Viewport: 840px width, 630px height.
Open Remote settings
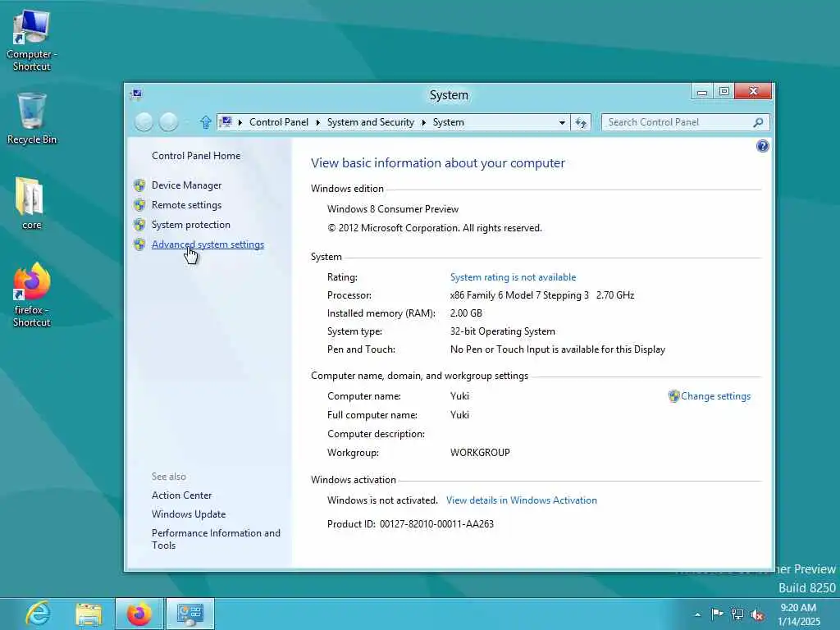[186, 205]
